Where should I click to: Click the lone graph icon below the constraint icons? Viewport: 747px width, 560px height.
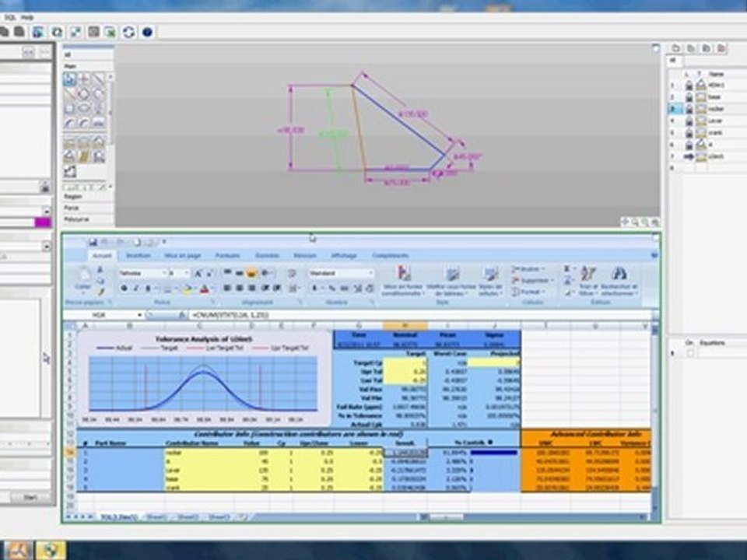point(69,171)
